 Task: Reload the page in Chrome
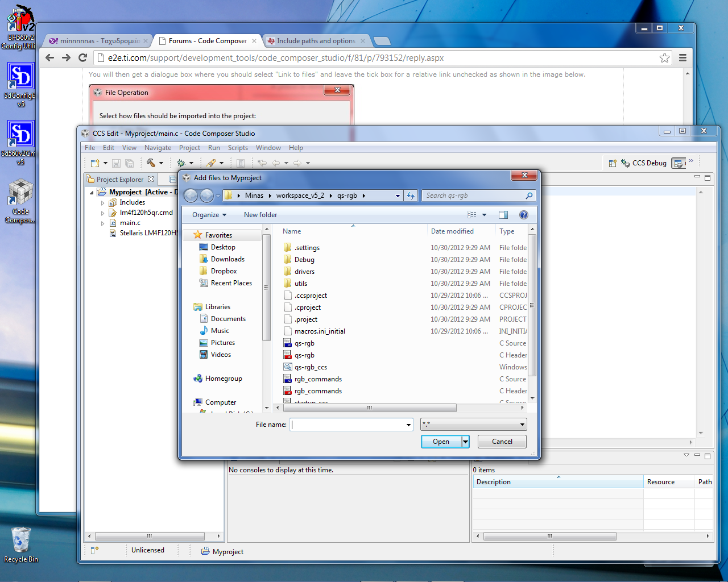click(x=82, y=57)
